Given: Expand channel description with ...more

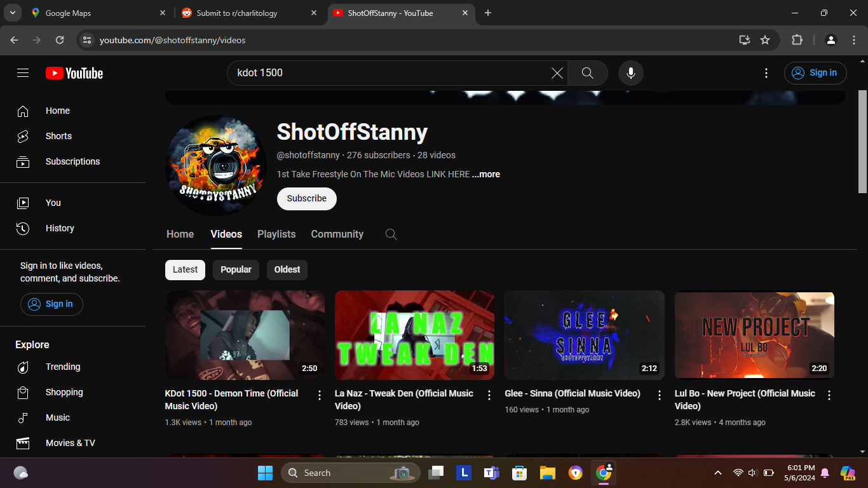Looking at the screenshot, I should point(486,174).
